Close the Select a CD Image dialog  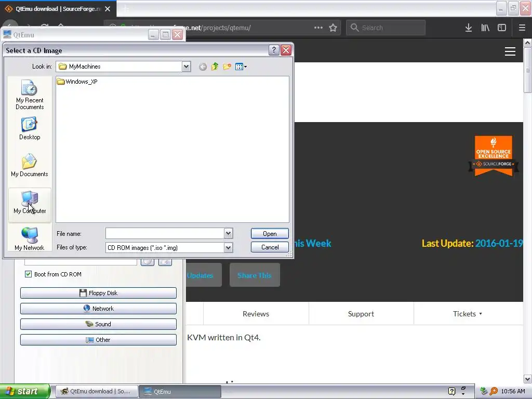286,50
